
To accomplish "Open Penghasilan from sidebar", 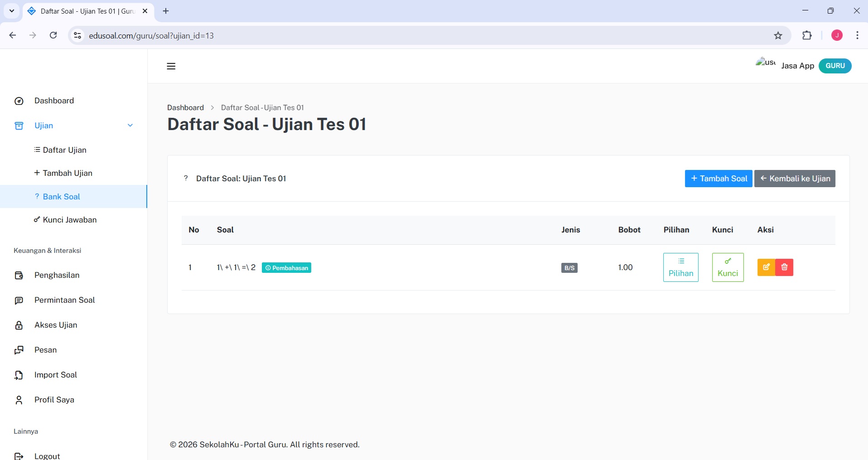I will coord(57,275).
